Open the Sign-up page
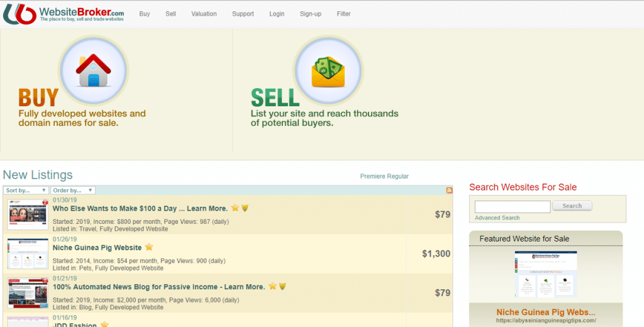The width and height of the screenshot is (644, 327). (x=311, y=14)
